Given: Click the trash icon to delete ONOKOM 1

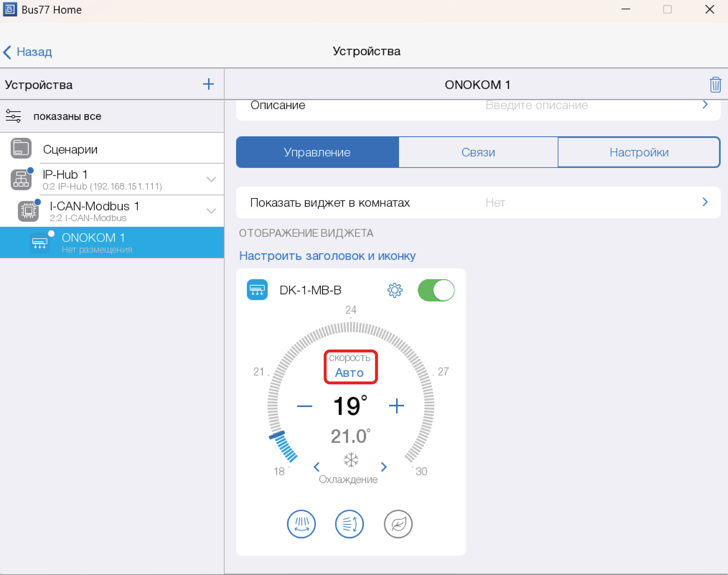Looking at the screenshot, I should click(715, 85).
